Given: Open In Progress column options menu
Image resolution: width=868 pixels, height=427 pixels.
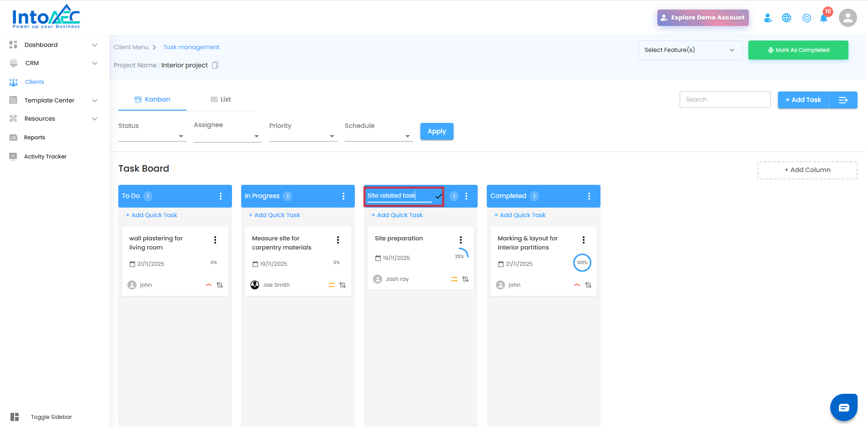Looking at the screenshot, I should [343, 196].
